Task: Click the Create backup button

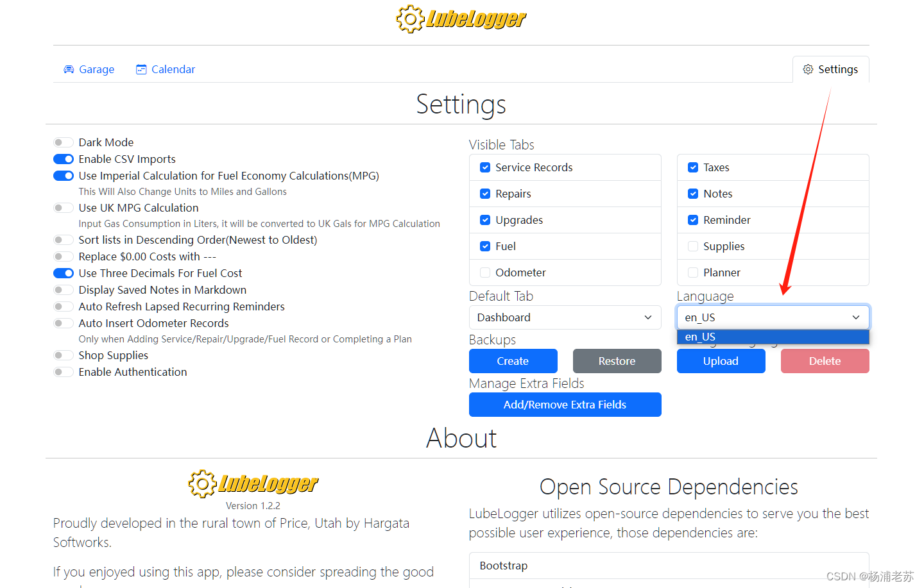Action: pos(513,361)
